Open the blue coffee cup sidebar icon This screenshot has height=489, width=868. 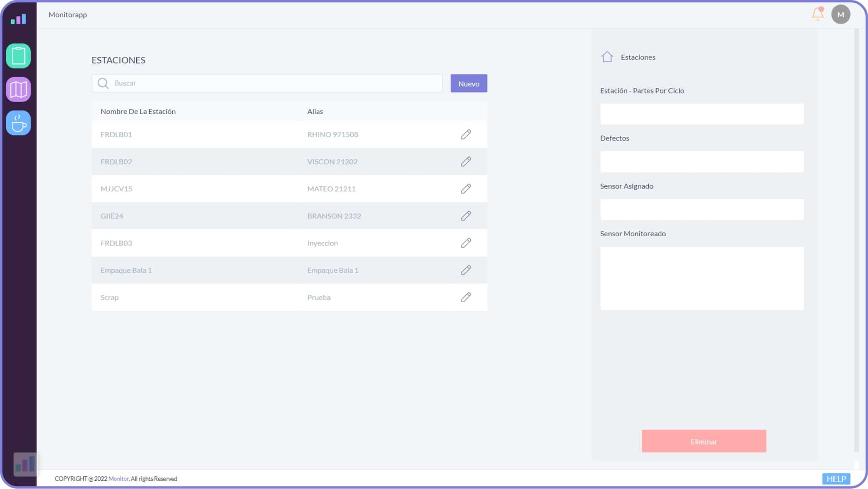18,123
